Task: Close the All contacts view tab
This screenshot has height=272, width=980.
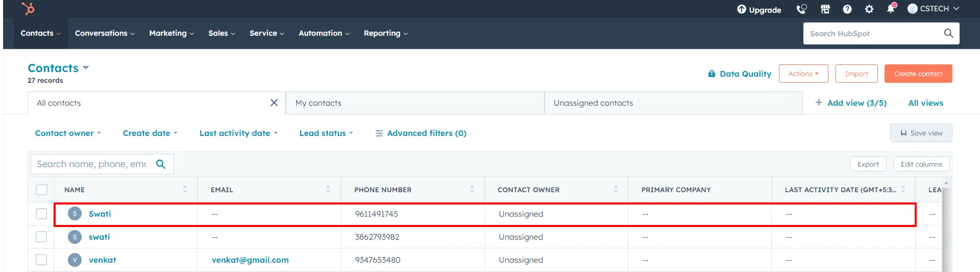Action: click(x=274, y=103)
